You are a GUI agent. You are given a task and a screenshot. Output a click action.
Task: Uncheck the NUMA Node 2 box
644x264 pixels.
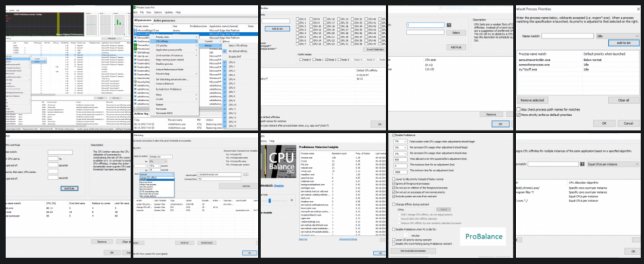point(326,60)
